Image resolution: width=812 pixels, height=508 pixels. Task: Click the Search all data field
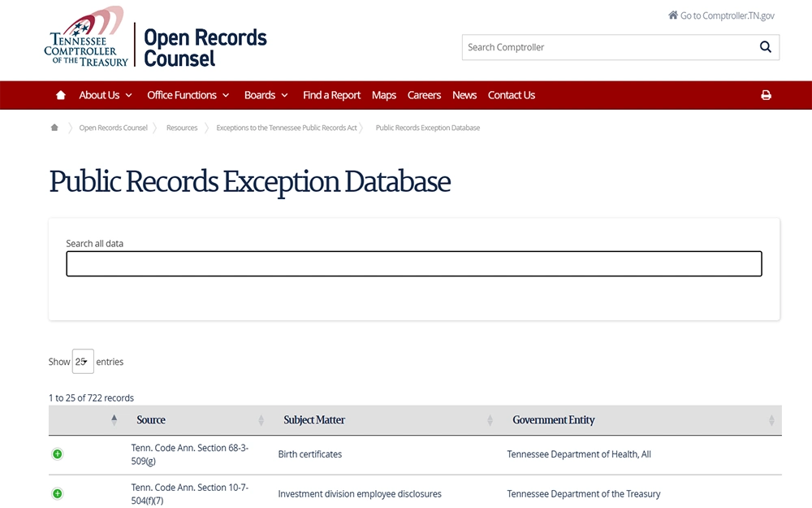(x=413, y=264)
